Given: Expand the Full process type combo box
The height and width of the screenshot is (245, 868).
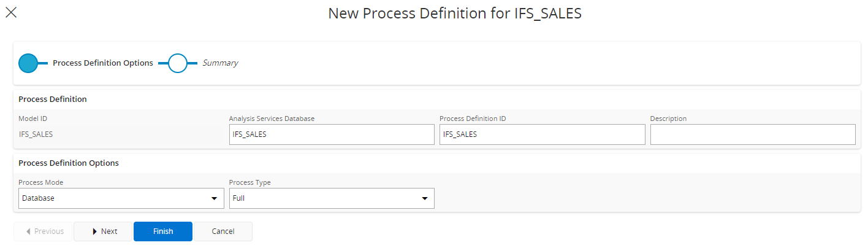Looking at the screenshot, I should tap(332, 198).
